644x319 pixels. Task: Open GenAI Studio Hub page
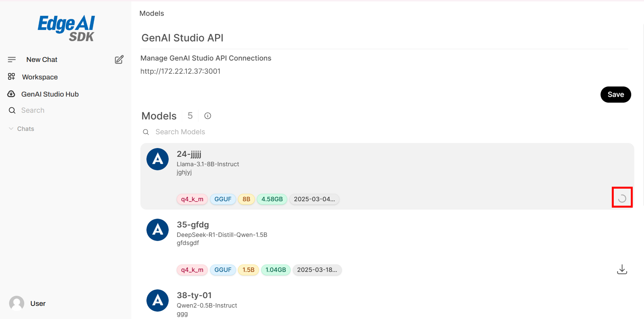coord(50,94)
